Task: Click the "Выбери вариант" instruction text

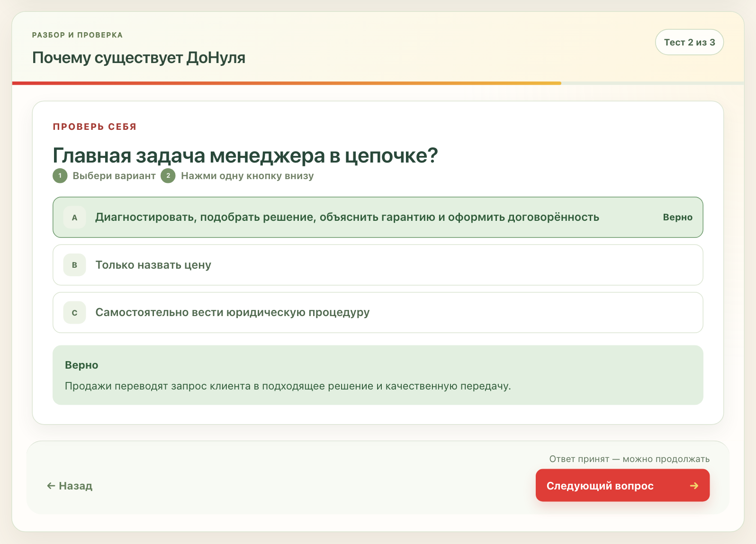Action: pyautogui.click(x=114, y=176)
